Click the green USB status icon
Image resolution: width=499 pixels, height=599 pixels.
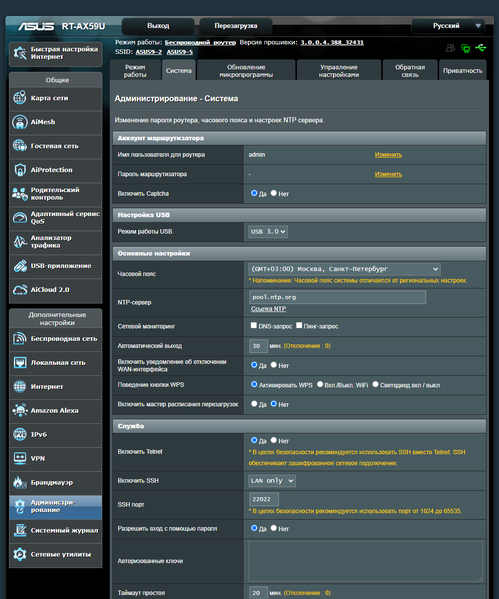point(481,48)
